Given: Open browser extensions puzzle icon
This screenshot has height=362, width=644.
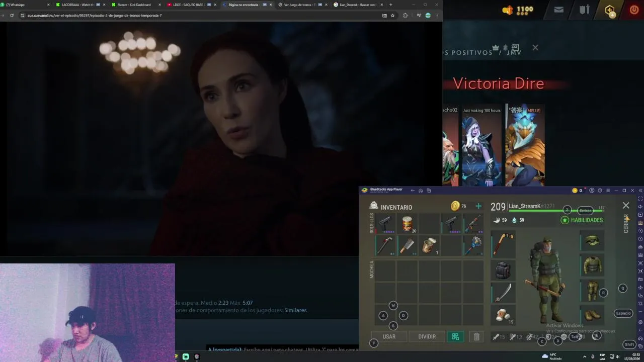Looking at the screenshot, I should [x=406, y=16].
